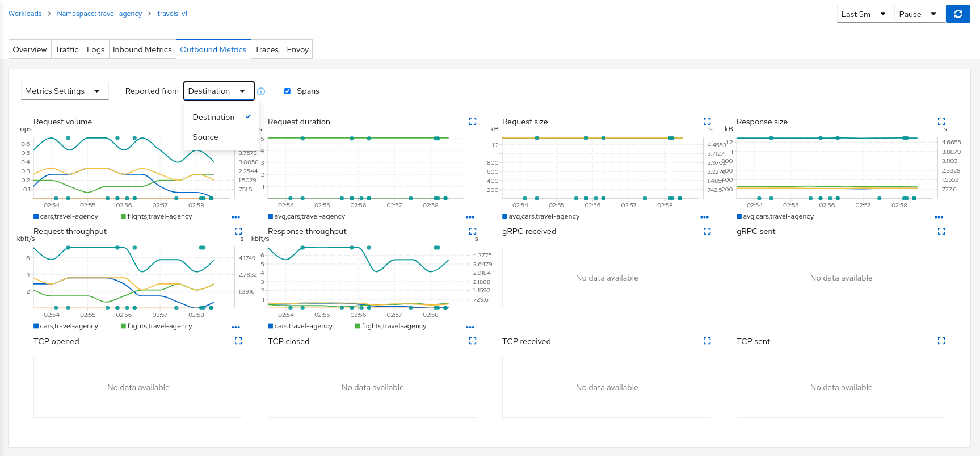980x456 pixels.
Task: Expand the Request duration chart to fullscreen
Action: point(472,122)
